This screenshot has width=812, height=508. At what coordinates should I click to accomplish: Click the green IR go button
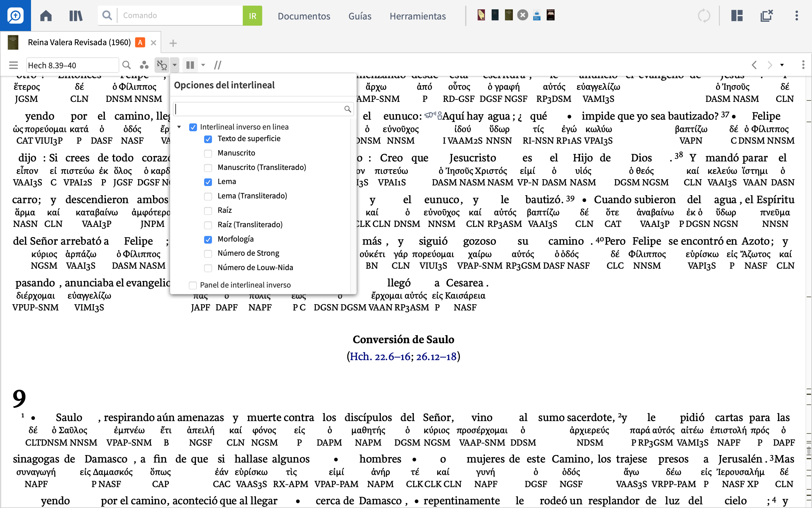point(252,16)
